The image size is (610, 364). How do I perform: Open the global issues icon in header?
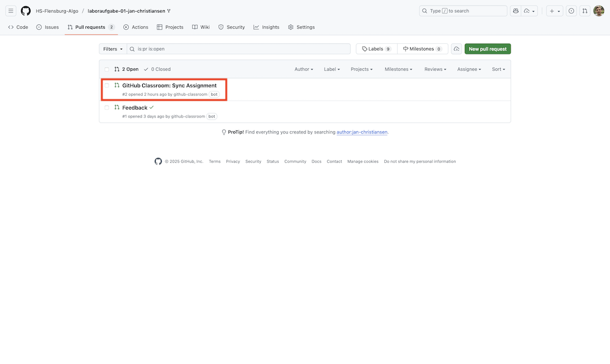click(571, 11)
